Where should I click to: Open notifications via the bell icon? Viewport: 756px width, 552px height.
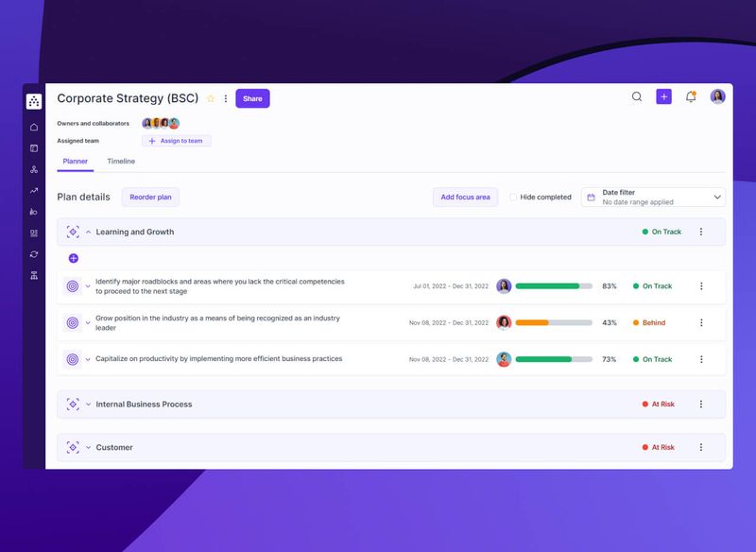[x=690, y=97]
